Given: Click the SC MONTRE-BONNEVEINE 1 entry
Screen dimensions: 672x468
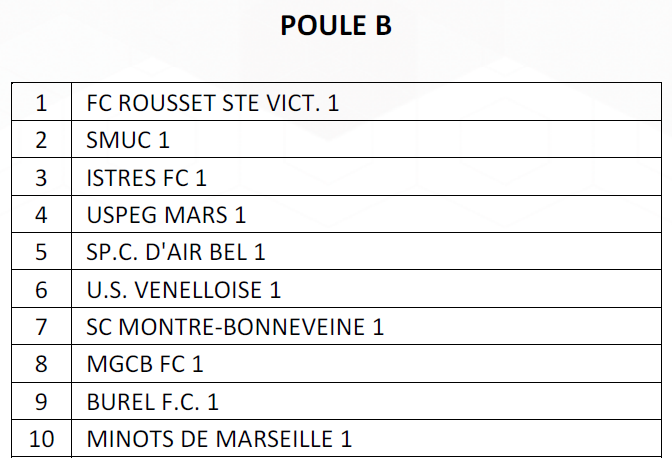Looking at the screenshot, I should 235,327.
